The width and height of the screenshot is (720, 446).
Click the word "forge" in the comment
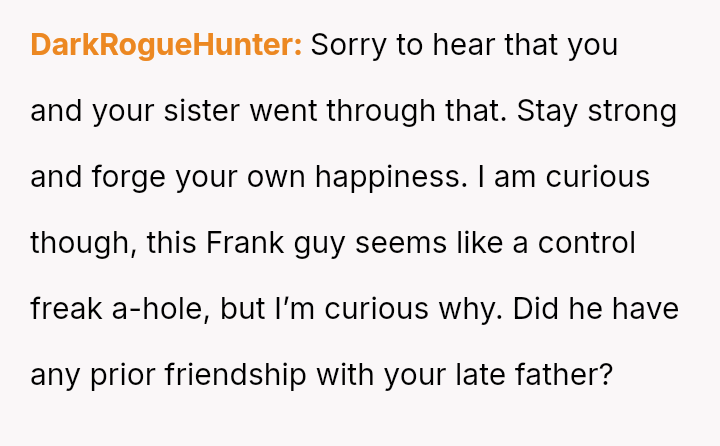129,177
